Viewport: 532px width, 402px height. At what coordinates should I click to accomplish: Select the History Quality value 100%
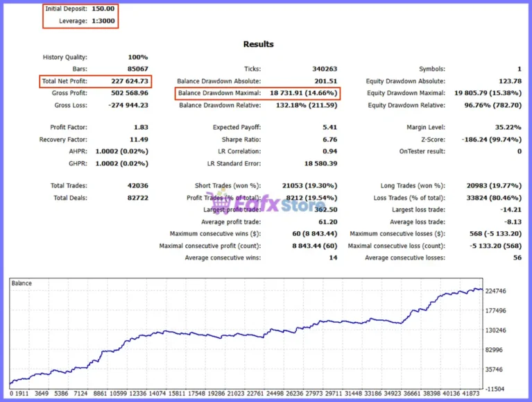138,58
